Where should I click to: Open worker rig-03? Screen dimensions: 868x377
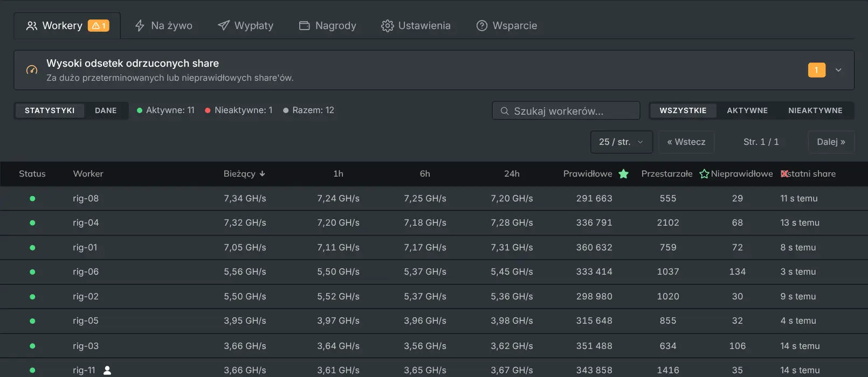tap(86, 346)
